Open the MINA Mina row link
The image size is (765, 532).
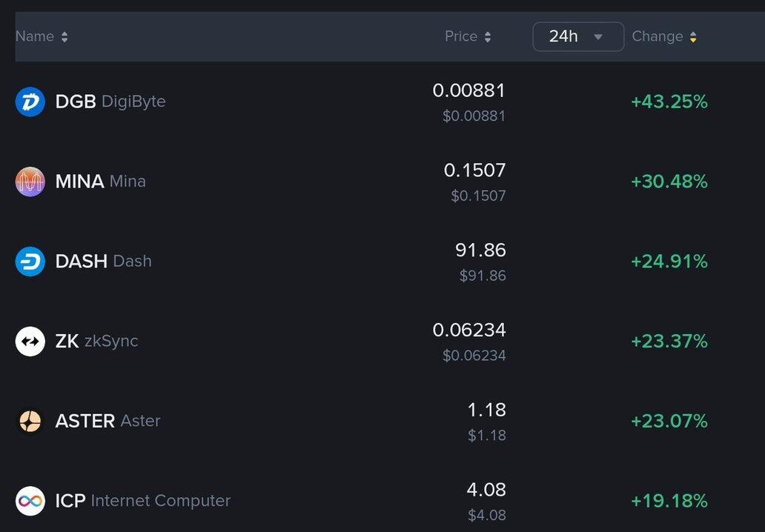[x=100, y=182]
